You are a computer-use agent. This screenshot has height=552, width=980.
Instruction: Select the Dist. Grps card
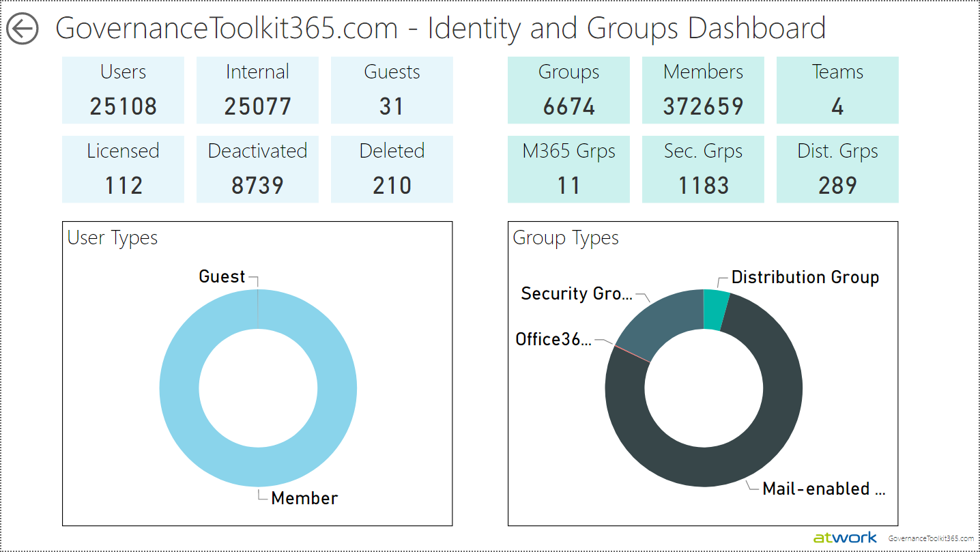(837, 169)
